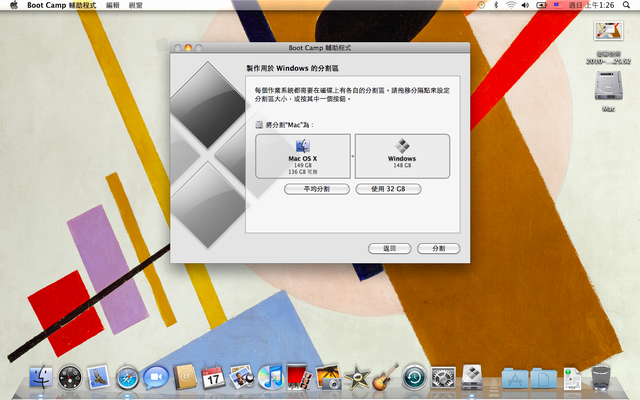Viewport: 640px width, 400px height.
Task: Click the Time Machine menu bar icon
Action: (482, 5)
